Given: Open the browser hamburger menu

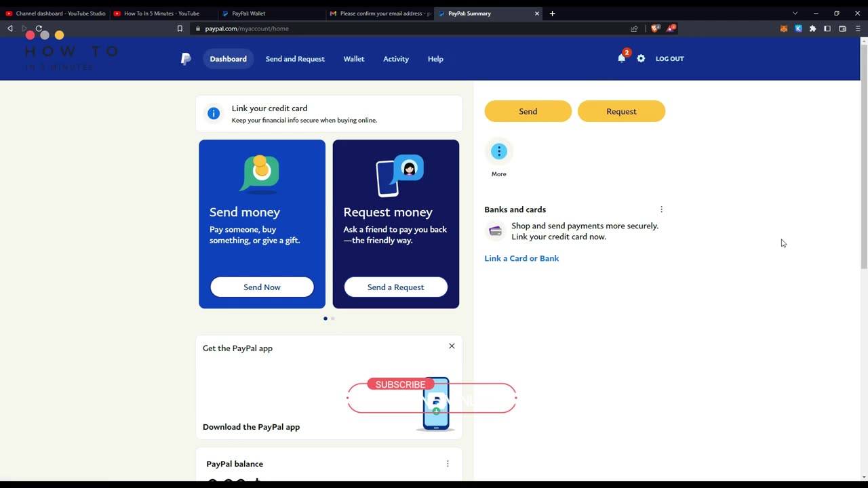Looking at the screenshot, I should (x=857, y=28).
